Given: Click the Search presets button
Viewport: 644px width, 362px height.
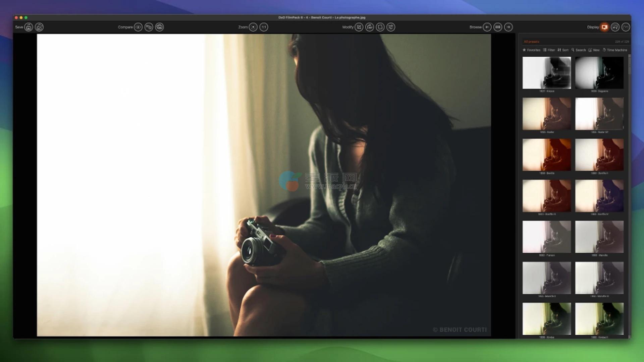Looking at the screenshot, I should click(579, 50).
